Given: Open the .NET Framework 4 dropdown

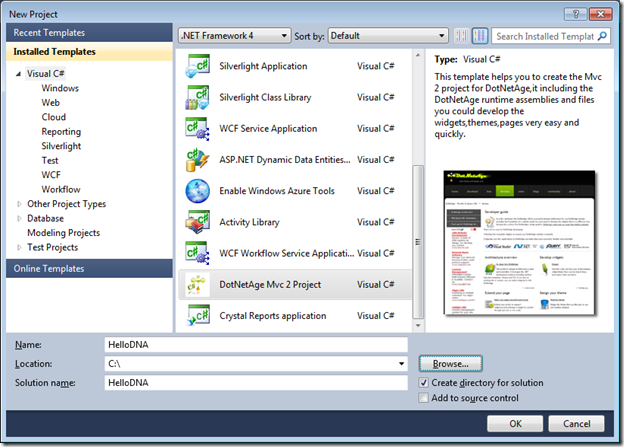Looking at the screenshot, I should coord(234,36).
